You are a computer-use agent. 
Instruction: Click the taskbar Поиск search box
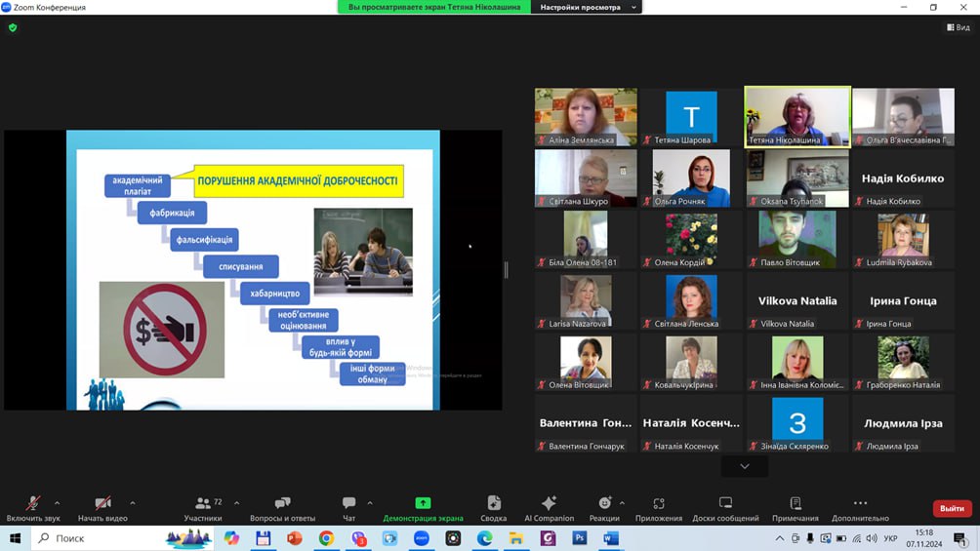pos(124,538)
